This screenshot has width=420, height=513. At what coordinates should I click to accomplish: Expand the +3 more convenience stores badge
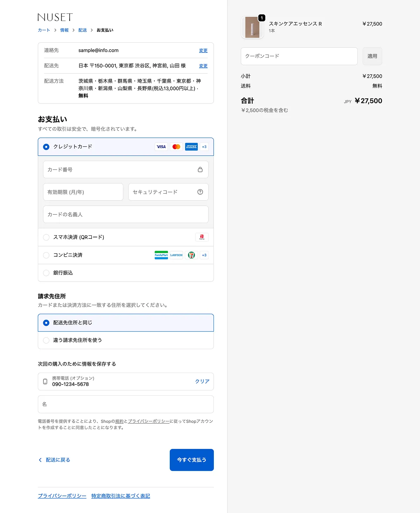point(204,255)
